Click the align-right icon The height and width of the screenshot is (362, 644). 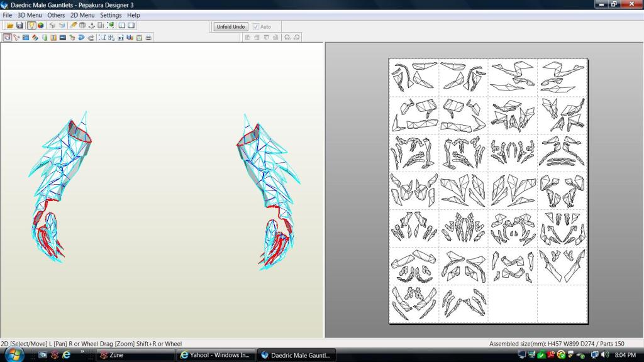[257, 37]
